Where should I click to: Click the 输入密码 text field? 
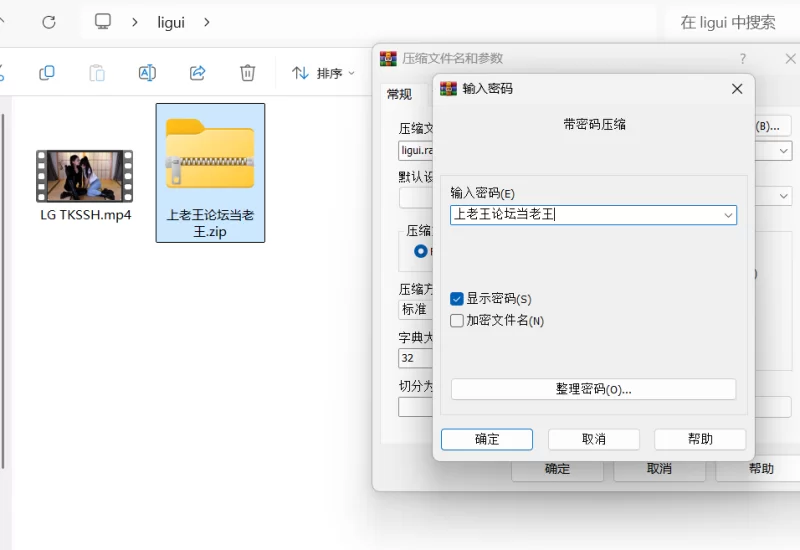[585, 215]
